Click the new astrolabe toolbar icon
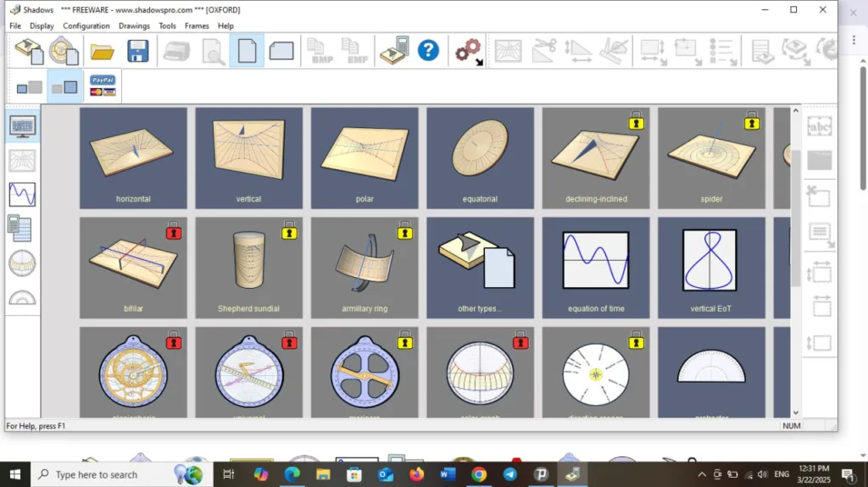 [63, 51]
